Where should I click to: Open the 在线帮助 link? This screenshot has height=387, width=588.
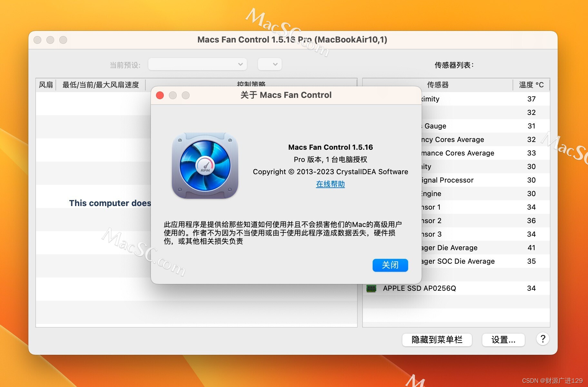[330, 184]
